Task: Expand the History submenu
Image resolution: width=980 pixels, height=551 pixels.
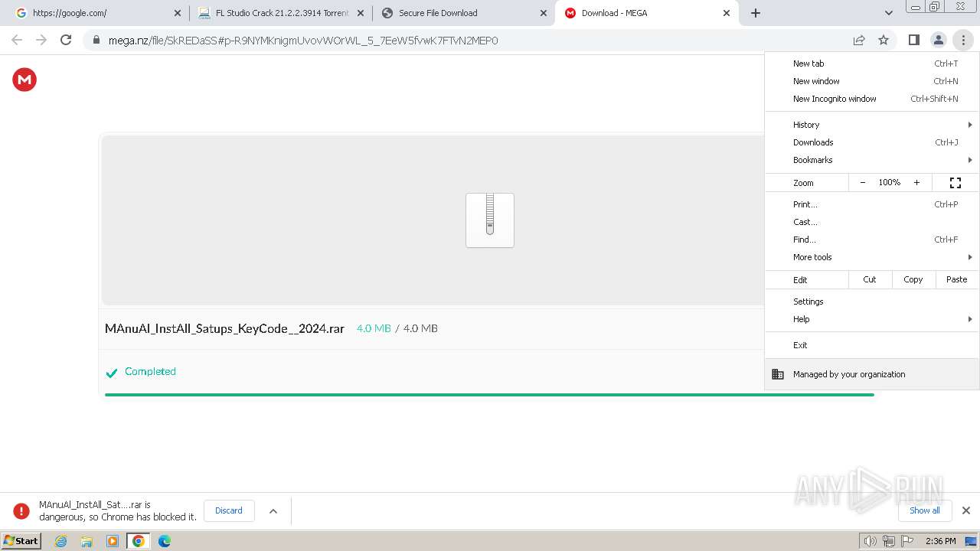Action: point(872,125)
